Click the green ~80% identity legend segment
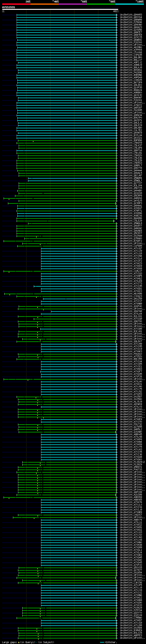Image resolution: width=146 pixels, height=644 pixels. [101, 4]
